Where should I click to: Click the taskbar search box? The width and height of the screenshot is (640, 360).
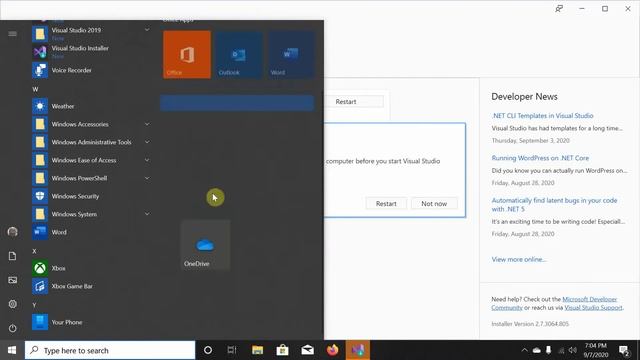coord(110,350)
